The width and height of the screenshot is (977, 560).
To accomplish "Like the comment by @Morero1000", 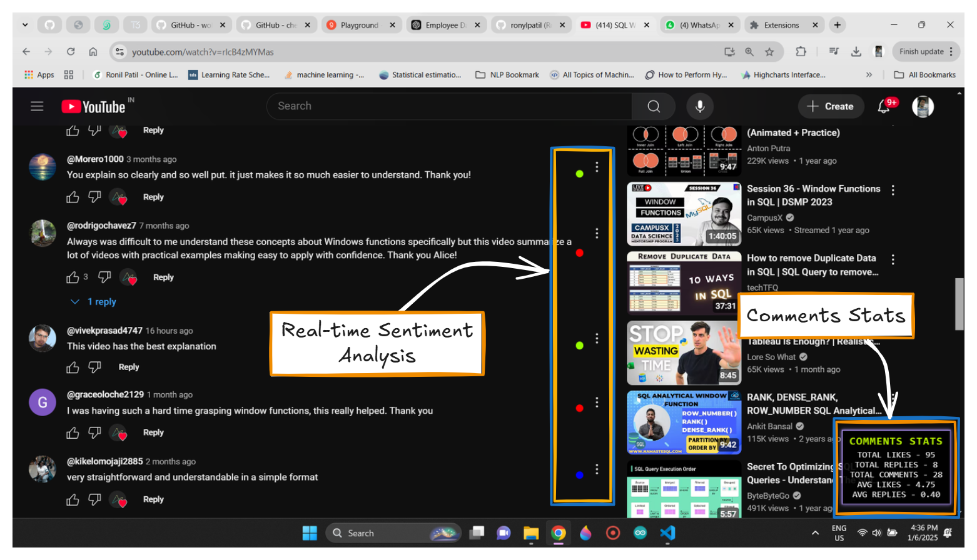I will [73, 197].
